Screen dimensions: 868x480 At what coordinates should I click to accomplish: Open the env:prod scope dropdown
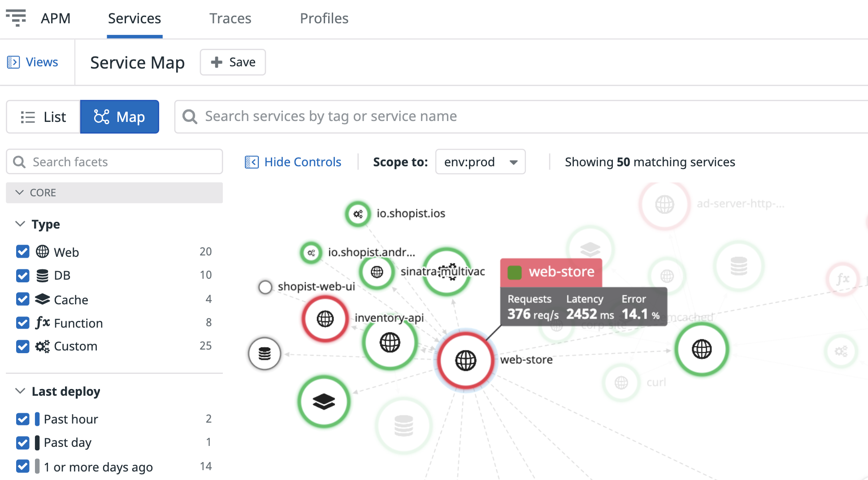pyautogui.click(x=480, y=162)
